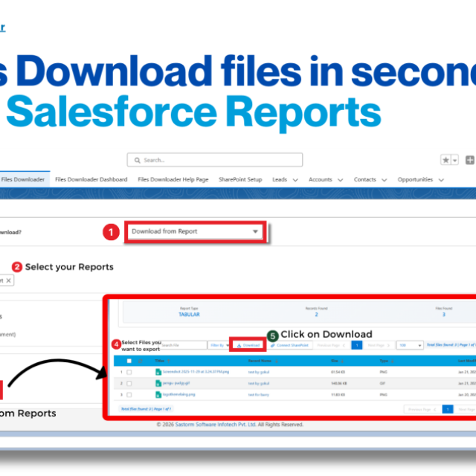Open the Screenshot 2025-11-29 png file link
The image size is (476, 476).
pyautogui.click(x=196, y=372)
